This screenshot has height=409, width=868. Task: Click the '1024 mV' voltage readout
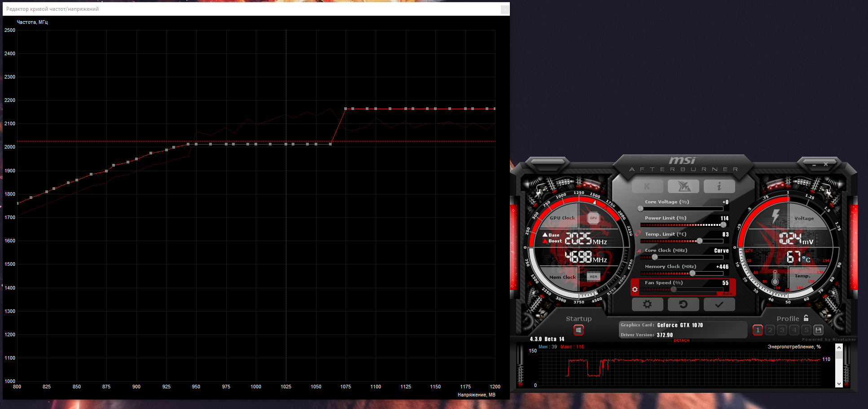tap(796, 238)
